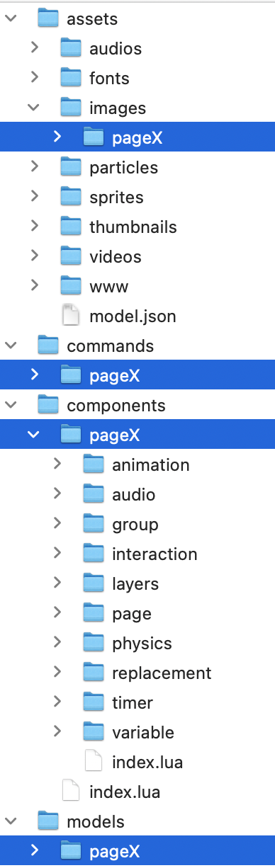Viewport: 275px width, 868px height.
Task: Select the videos folder
Action: pyautogui.click(x=137, y=256)
